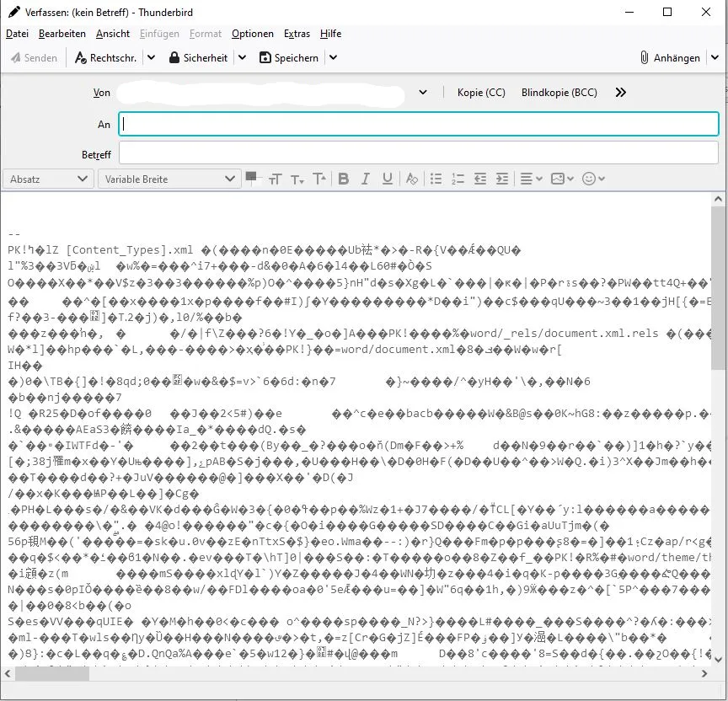
Task: Toggle bold formatting
Action: 344,179
